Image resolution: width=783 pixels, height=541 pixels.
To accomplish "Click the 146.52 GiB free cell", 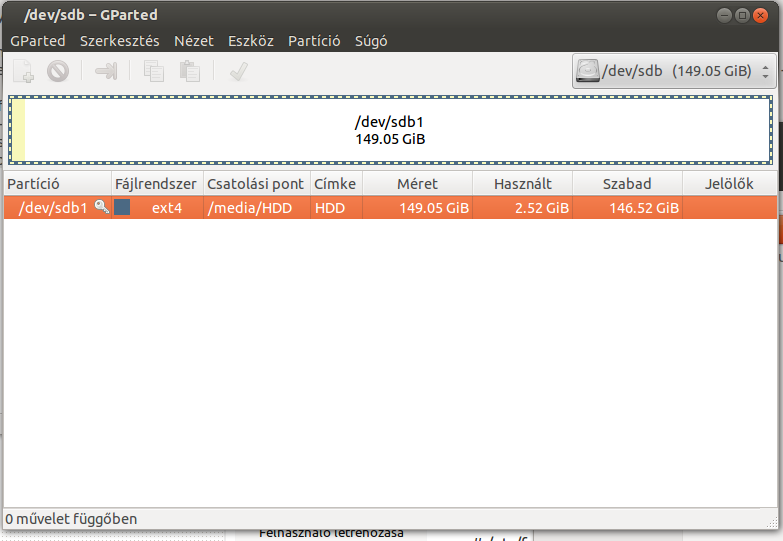I will click(627, 207).
